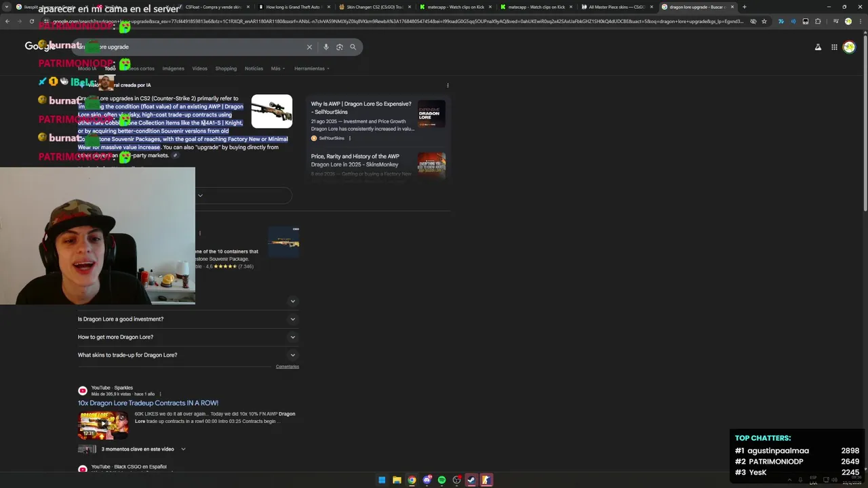Switch to the Shopping results tab
The width and height of the screenshot is (868, 488).
tap(226, 68)
